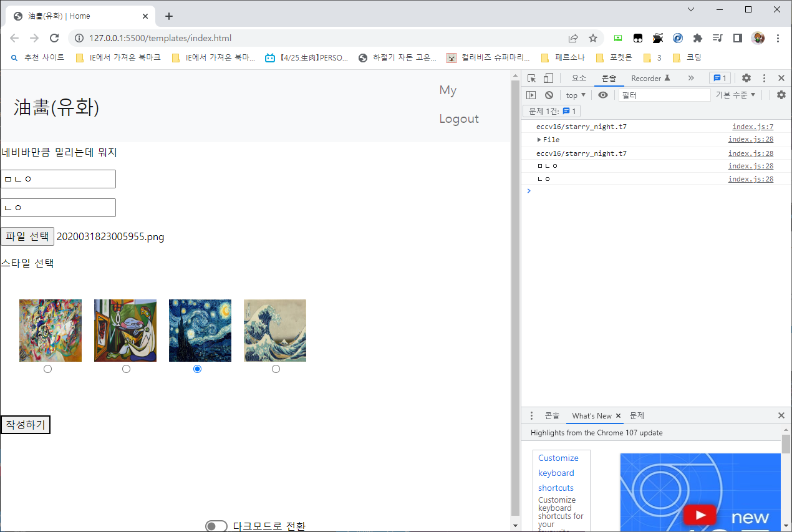
Task: Click the Great Wave style thumbnail
Action: tap(275, 331)
